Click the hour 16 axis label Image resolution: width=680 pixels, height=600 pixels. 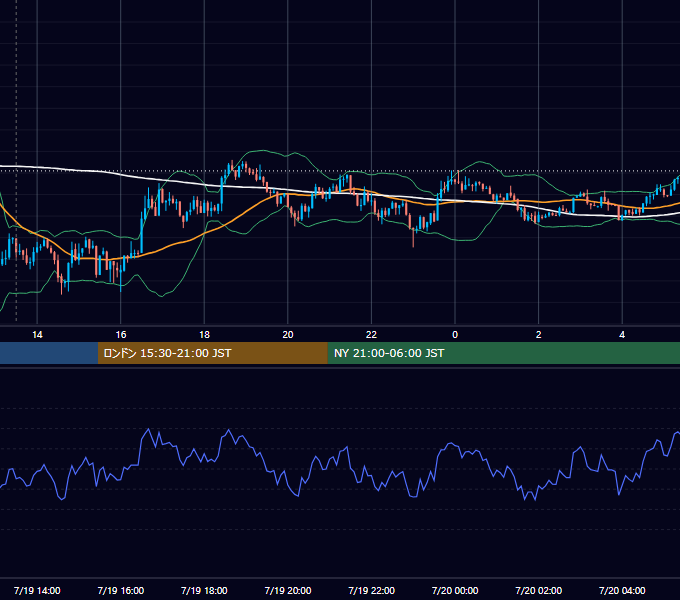pos(121,335)
